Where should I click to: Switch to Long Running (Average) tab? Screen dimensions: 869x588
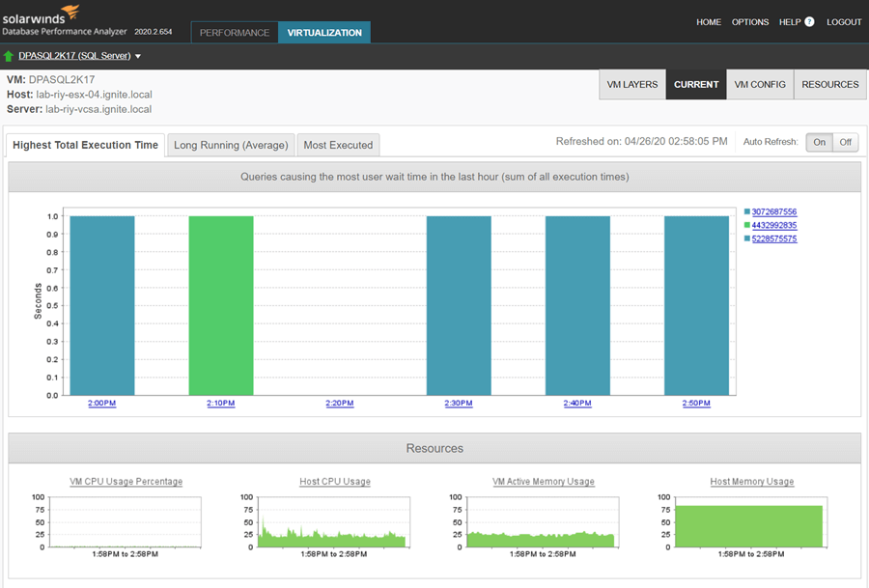[x=231, y=145]
